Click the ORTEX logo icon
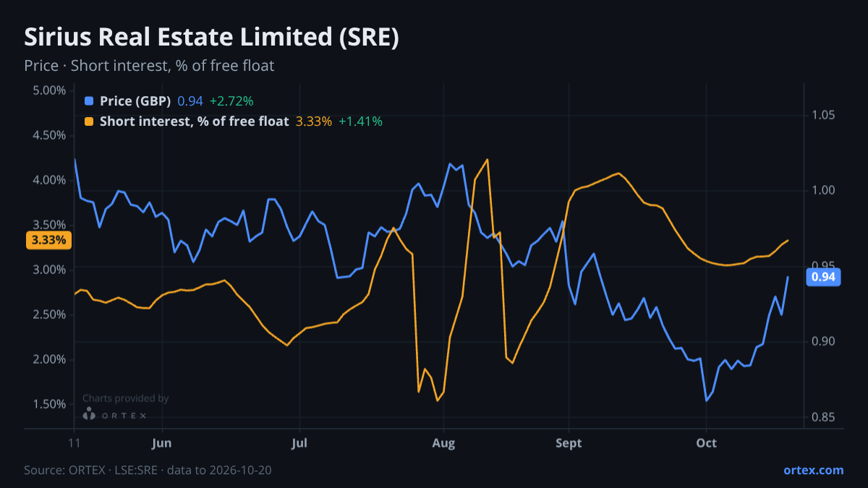This screenshot has width=868, height=488. tap(89, 414)
